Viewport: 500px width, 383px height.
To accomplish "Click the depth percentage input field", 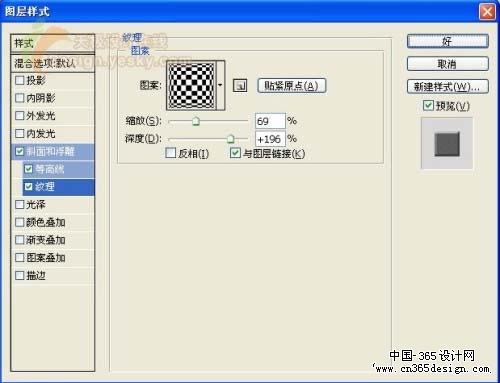I will pyautogui.click(x=270, y=139).
